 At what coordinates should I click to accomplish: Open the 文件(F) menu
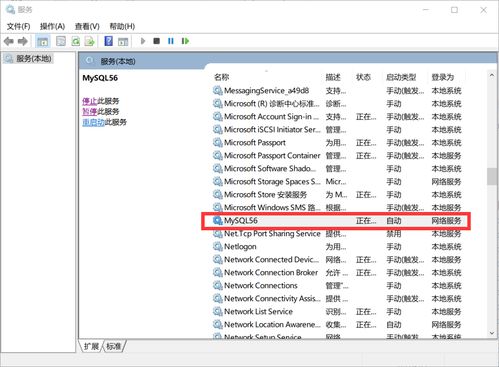[18, 26]
